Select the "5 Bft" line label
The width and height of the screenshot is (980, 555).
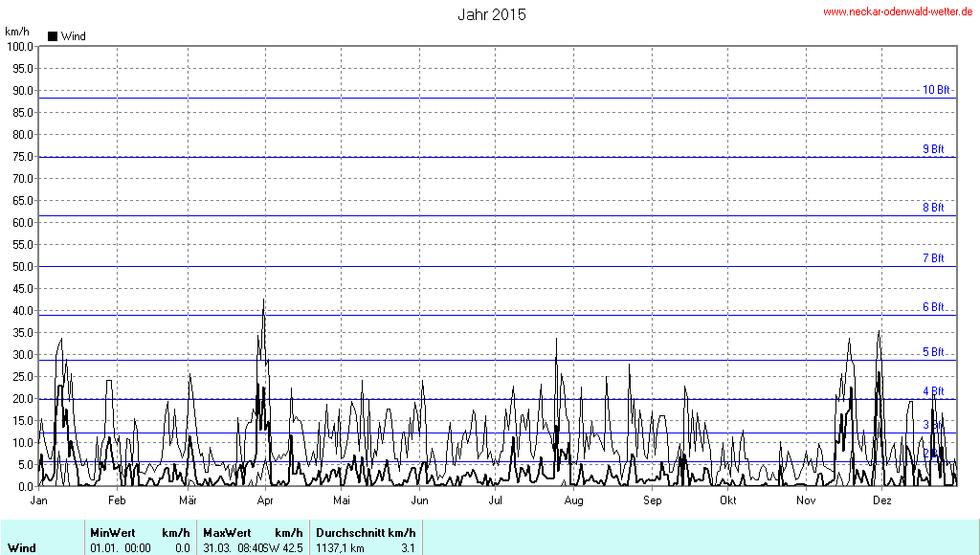point(933,352)
